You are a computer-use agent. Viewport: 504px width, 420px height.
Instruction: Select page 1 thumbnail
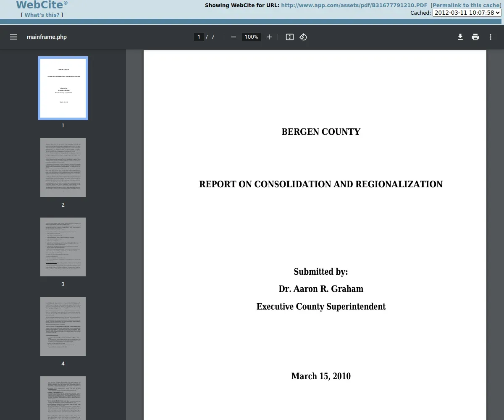(63, 88)
